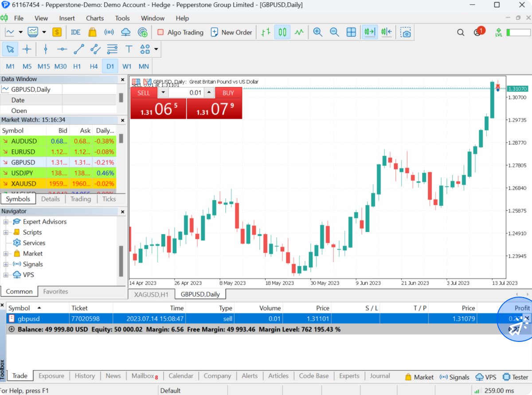Open the Insert menu
532x395 pixels.
click(x=67, y=18)
